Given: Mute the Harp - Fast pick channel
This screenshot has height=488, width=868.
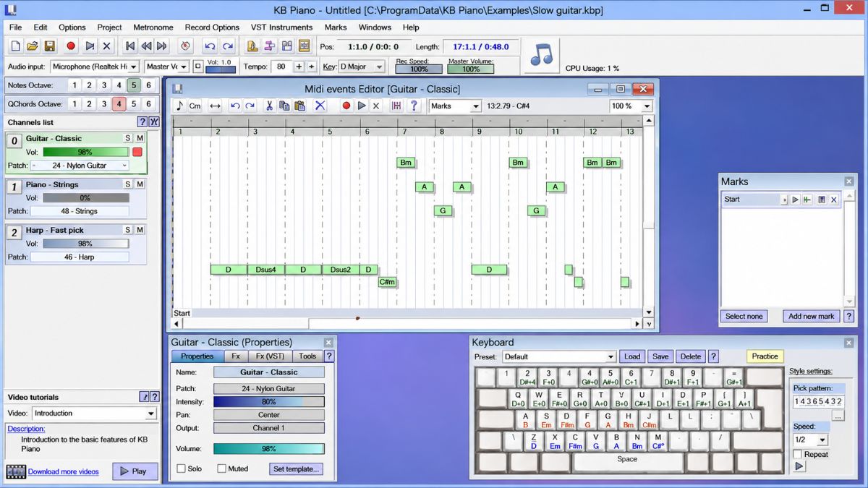Looking at the screenshot, I should tap(140, 230).
